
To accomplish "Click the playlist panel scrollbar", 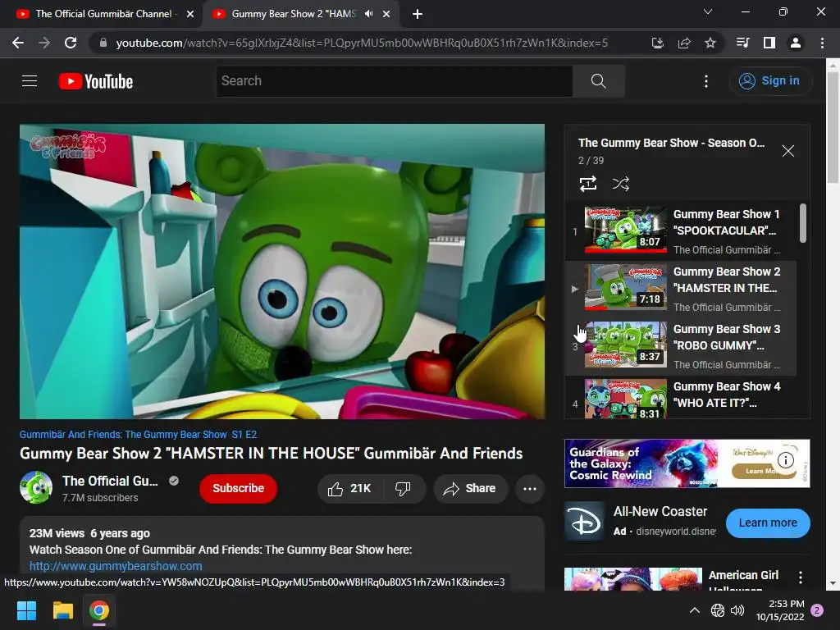I will pos(803,223).
